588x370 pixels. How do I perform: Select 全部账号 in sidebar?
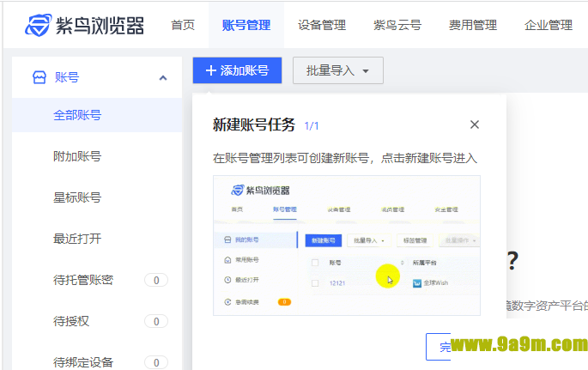pos(97,115)
